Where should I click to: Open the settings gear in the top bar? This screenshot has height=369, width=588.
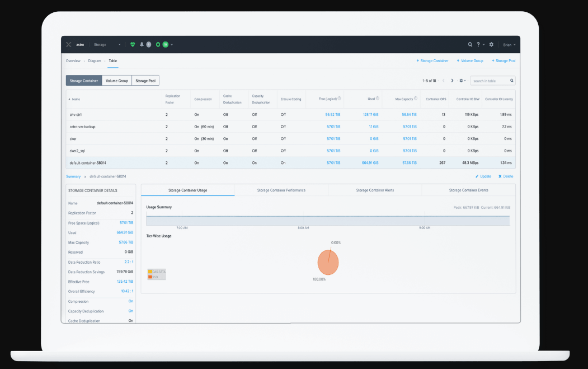point(491,44)
